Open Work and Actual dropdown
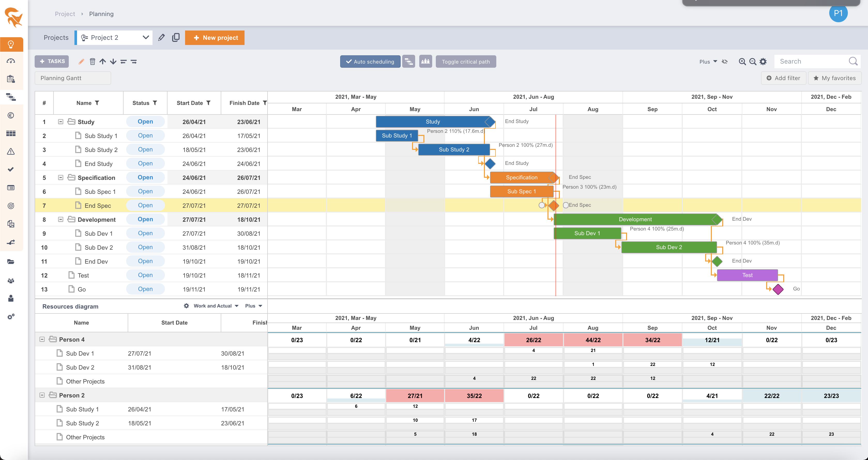Viewport: 868px width, 460px height. click(x=216, y=306)
